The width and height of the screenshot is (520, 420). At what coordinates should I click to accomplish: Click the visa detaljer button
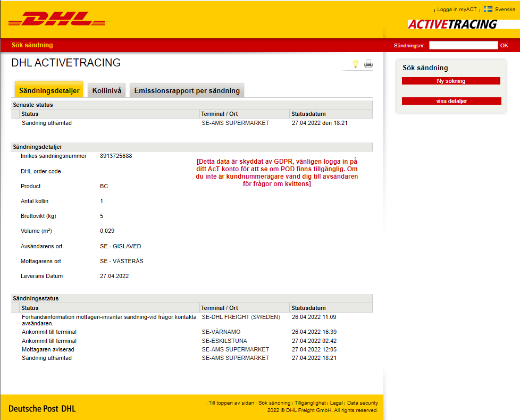(x=451, y=101)
